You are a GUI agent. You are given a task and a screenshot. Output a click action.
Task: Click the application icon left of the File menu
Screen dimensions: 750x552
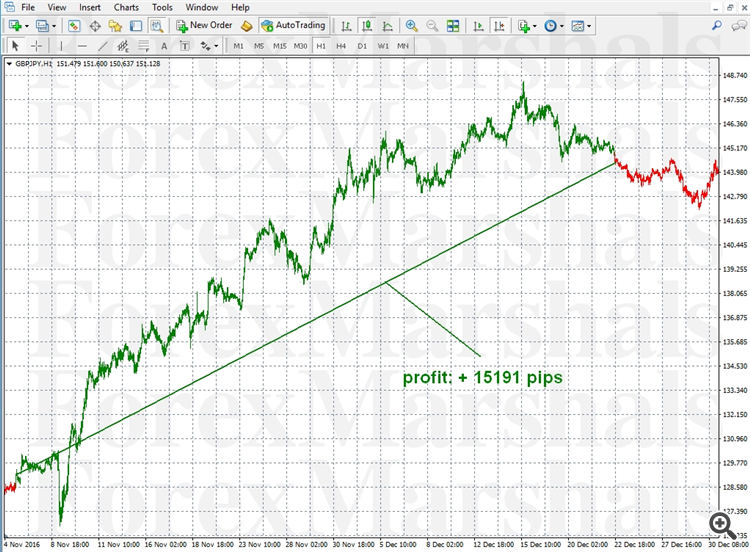coord(9,7)
